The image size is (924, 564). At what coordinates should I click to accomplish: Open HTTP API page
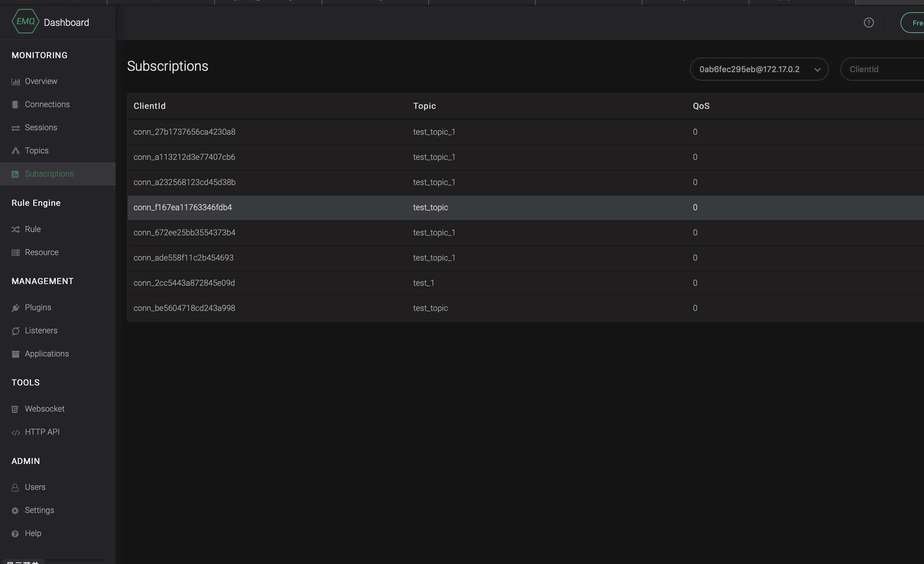click(42, 432)
